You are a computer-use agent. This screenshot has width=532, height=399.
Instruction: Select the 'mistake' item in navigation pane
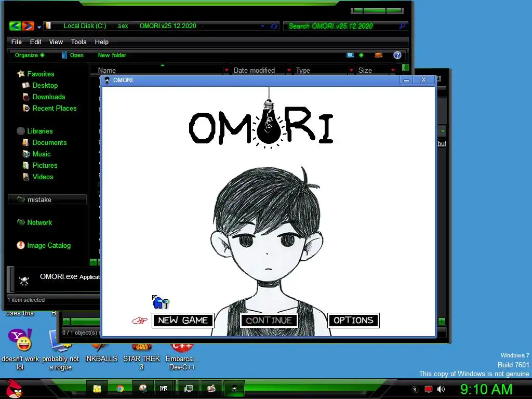(x=47, y=199)
